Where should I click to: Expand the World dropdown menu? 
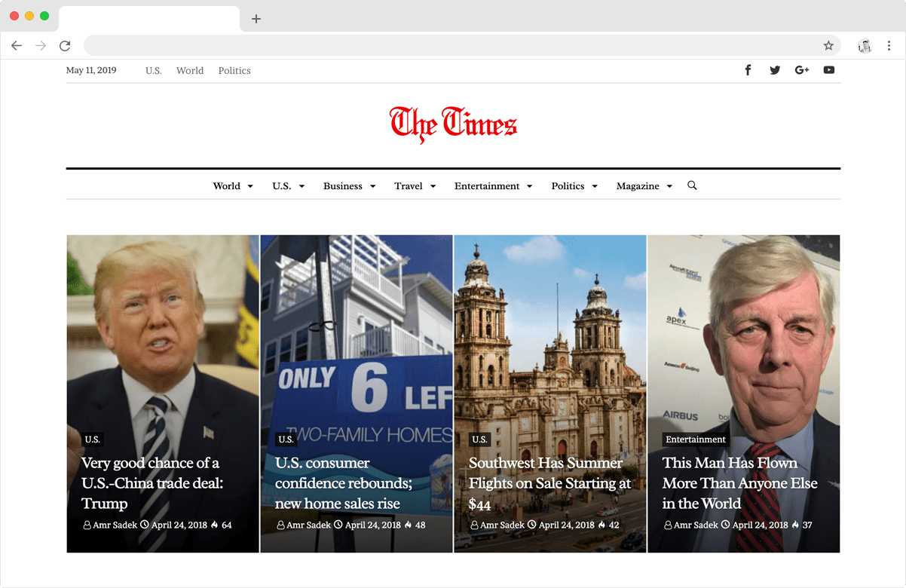[x=233, y=186]
